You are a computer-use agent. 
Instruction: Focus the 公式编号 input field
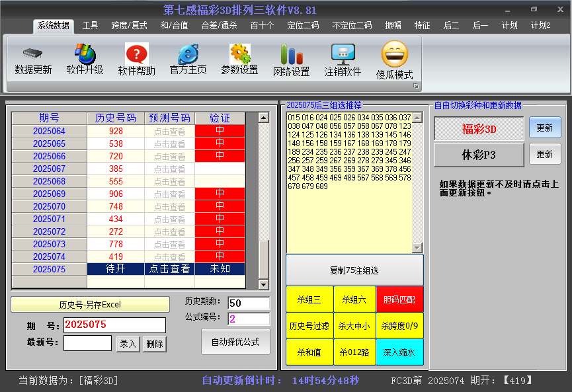[249, 319]
